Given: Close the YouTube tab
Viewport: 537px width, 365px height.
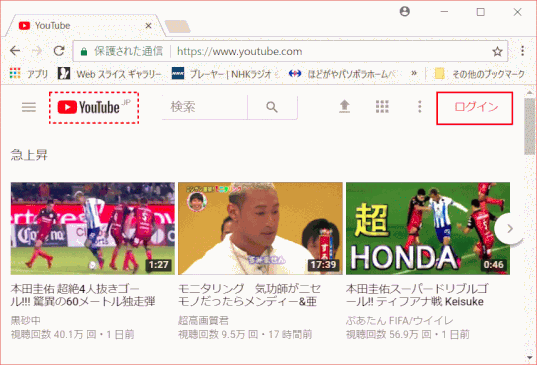Looking at the screenshot, I should [x=148, y=26].
